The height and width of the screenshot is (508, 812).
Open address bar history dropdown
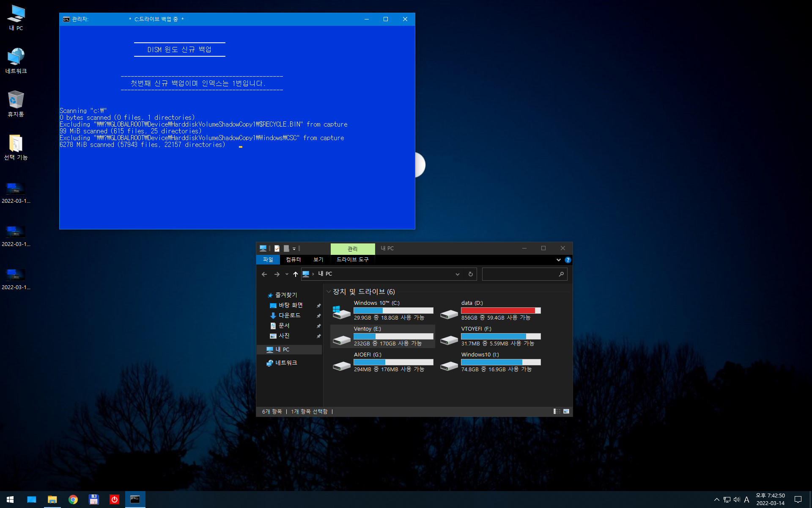[x=458, y=274]
